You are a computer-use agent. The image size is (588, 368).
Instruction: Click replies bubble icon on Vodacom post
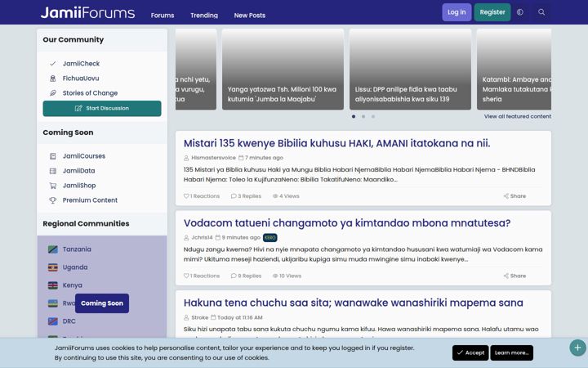pos(234,276)
